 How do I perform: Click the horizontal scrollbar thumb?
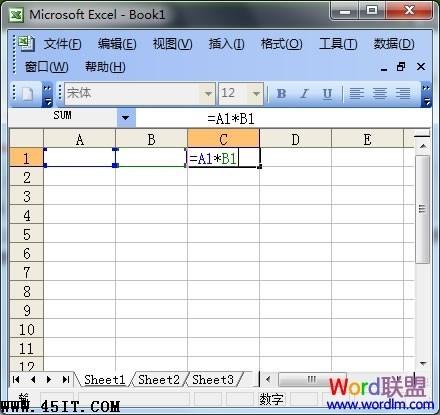click(312, 379)
